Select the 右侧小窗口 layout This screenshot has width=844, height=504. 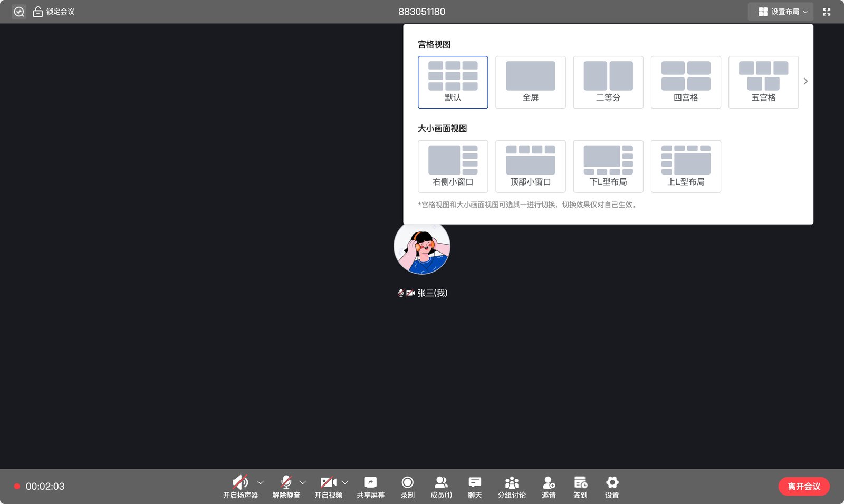[453, 166]
